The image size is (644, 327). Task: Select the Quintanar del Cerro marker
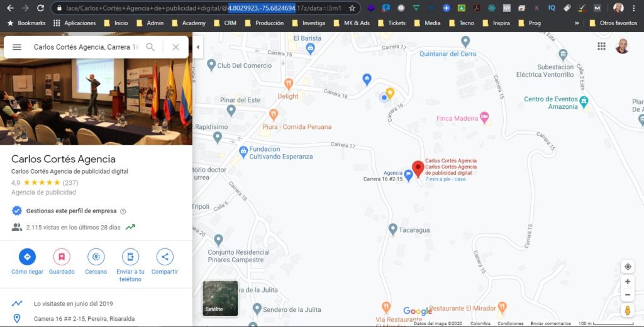point(465,42)
